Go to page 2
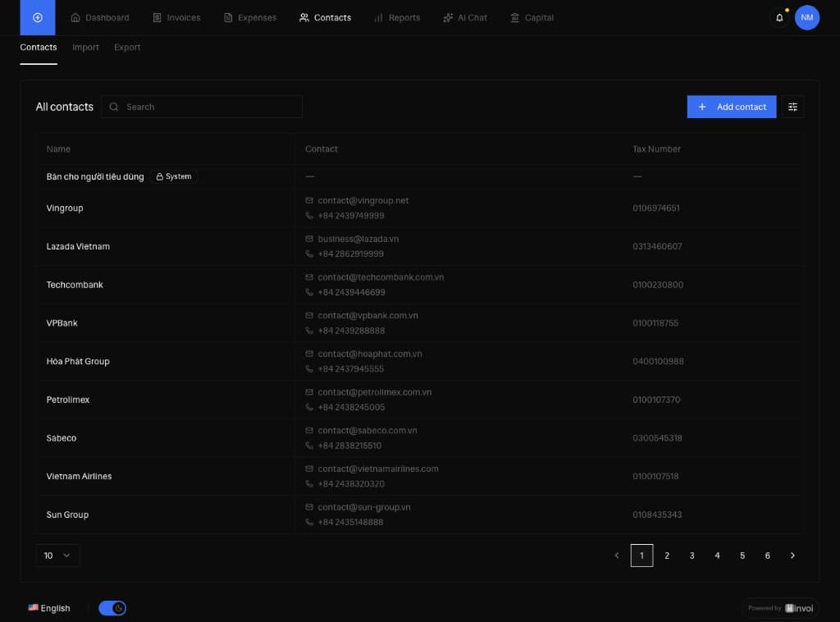Viewport: 840px width, 622px height. coord(667,556)
